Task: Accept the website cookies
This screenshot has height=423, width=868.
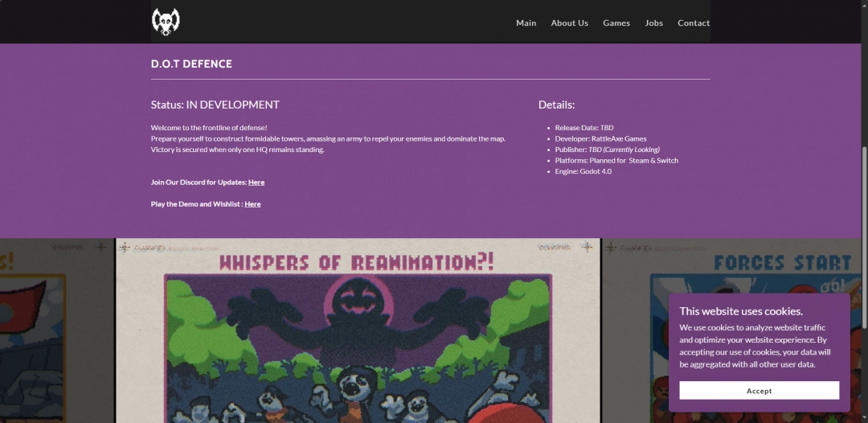Action: (x=759, y=391)
